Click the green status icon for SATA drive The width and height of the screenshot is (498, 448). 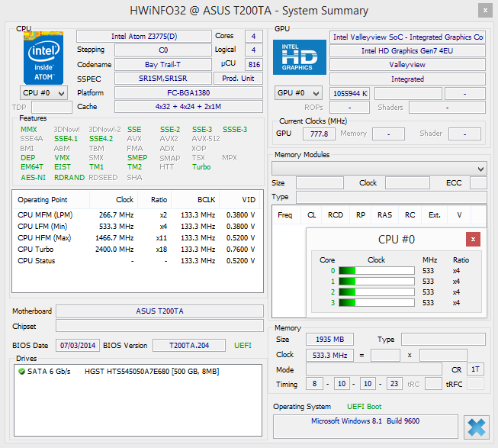tap(21, 371)
